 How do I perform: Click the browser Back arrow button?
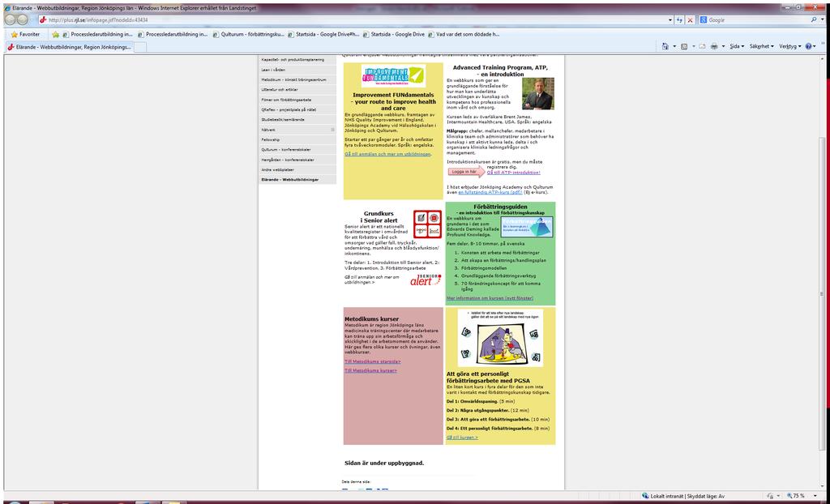(x=10, y=19)
